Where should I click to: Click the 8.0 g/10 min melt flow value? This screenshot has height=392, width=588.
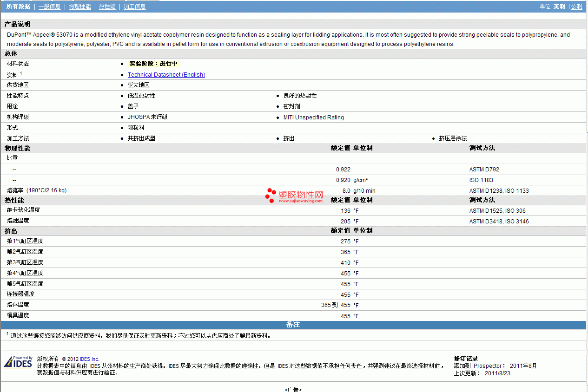point(359,191)
